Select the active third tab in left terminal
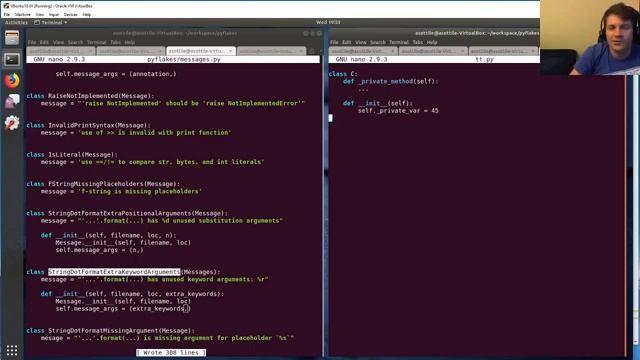 pos(200,51)
